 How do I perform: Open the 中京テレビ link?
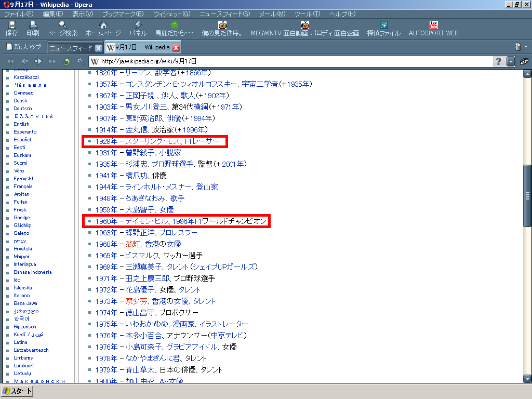coord(227,336)
